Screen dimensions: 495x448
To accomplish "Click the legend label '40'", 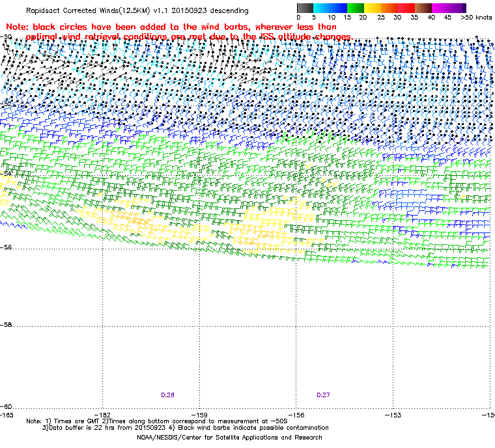I will pyautogui.click(x=431, y=18).
